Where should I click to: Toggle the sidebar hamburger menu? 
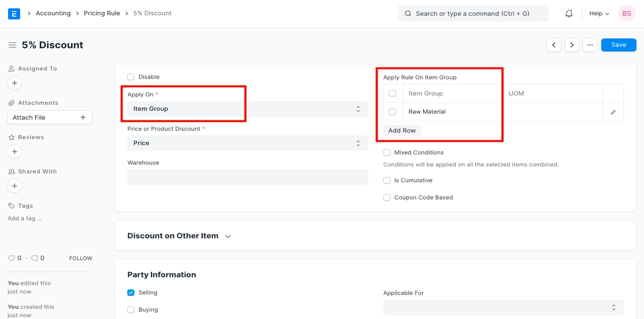click(13, 45)
